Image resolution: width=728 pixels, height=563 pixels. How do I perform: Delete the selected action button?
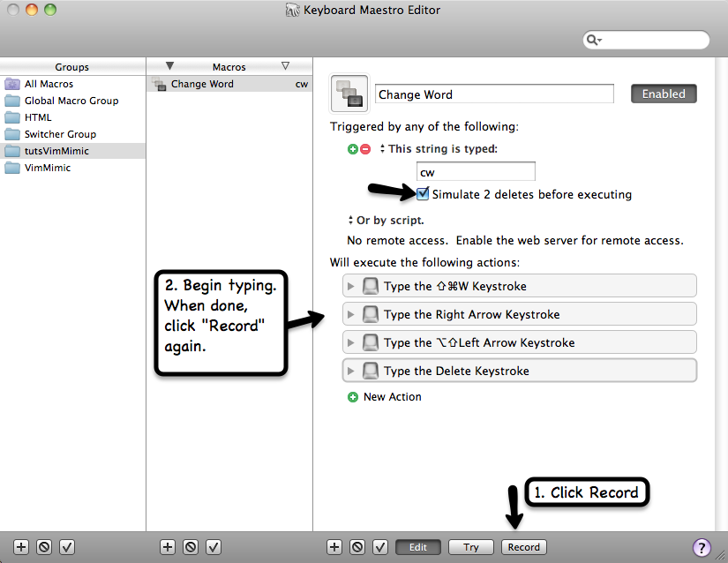[x=357, y=547]
